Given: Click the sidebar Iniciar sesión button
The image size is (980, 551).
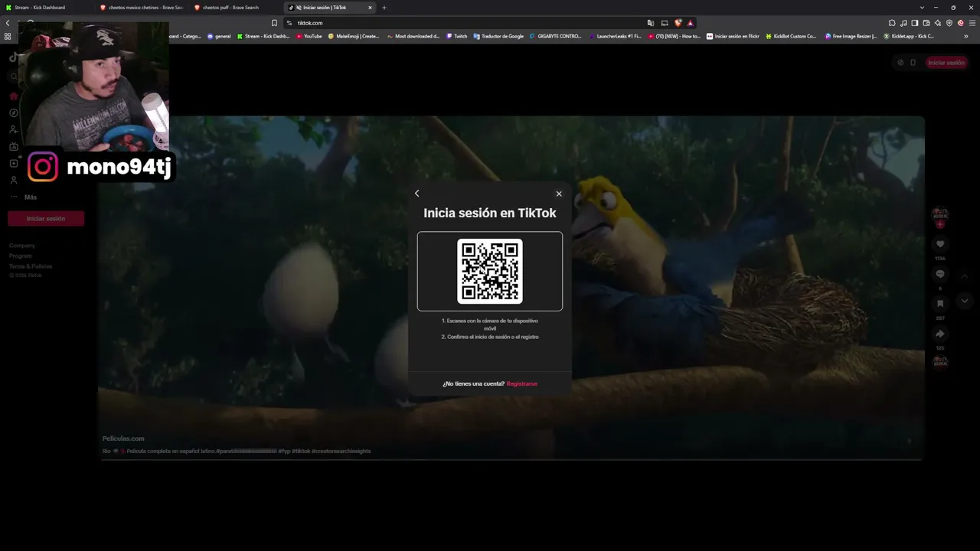Looking at the screenshot, I should (x=46, y=219).
